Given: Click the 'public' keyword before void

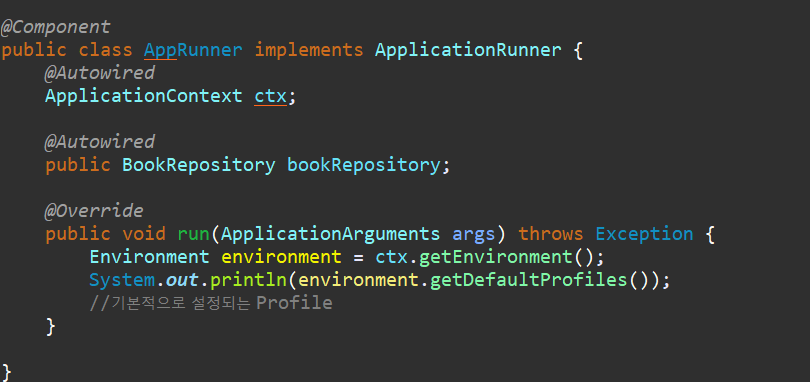Looking at the screenshot, I should tap(78, 234).
